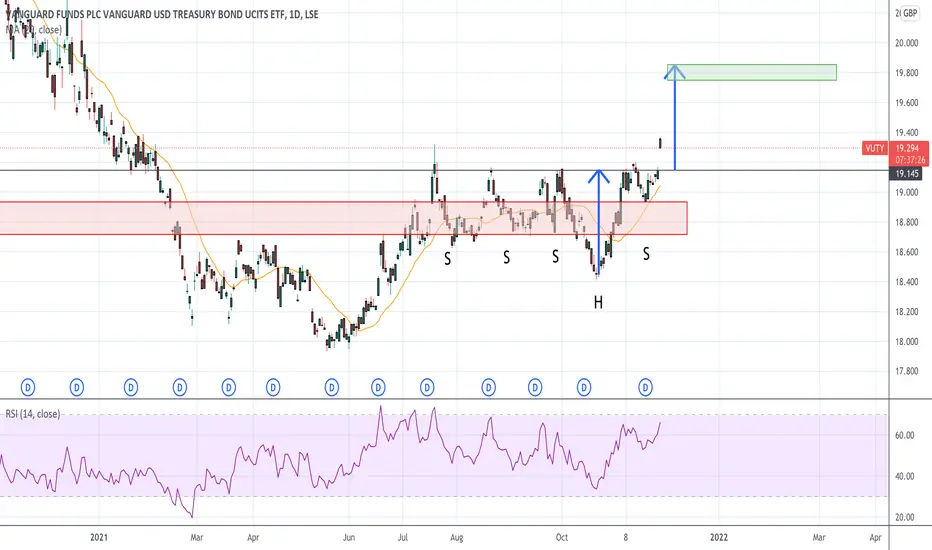The image size is (932, 550).
Task: Open the February 2021 dividend marker
Action: click(x=180, y=388)
